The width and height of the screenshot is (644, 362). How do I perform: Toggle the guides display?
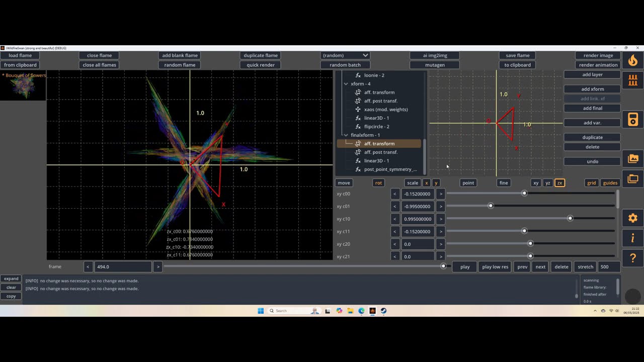click(610, 183)
